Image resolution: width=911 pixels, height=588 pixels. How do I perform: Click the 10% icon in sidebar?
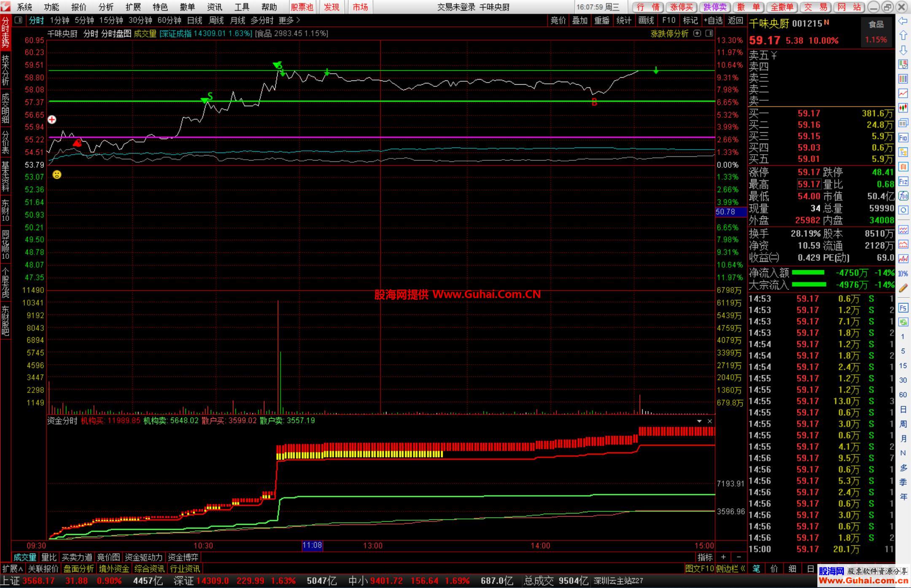click(903, 274)
